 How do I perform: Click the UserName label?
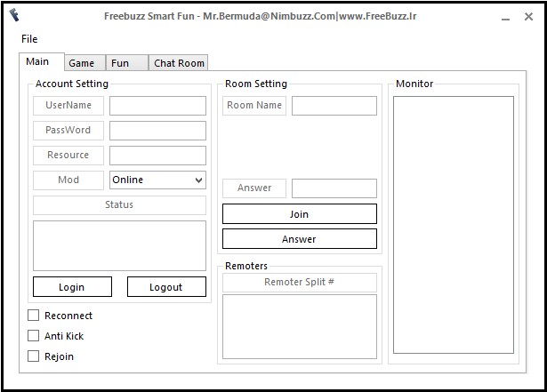(68, 106)
